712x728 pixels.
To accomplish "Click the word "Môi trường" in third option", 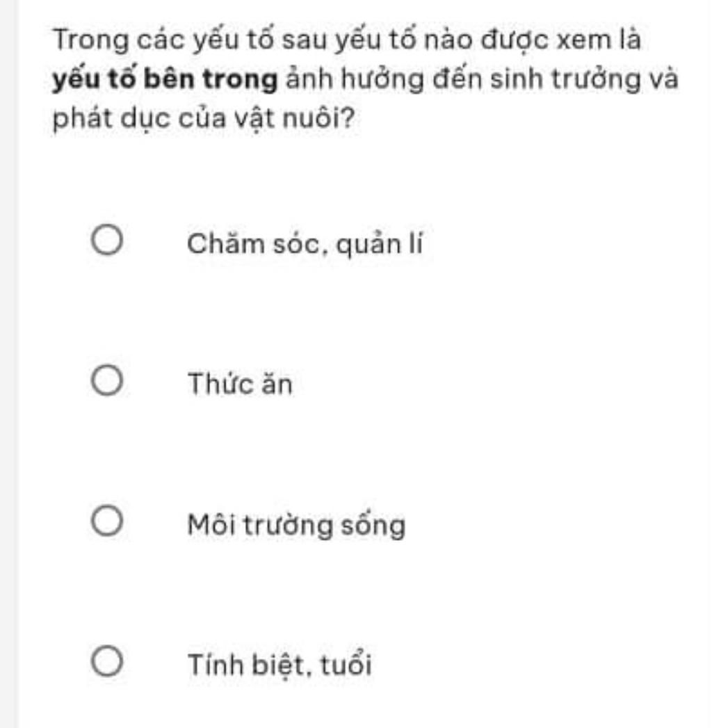I will (x=260, y=525).
